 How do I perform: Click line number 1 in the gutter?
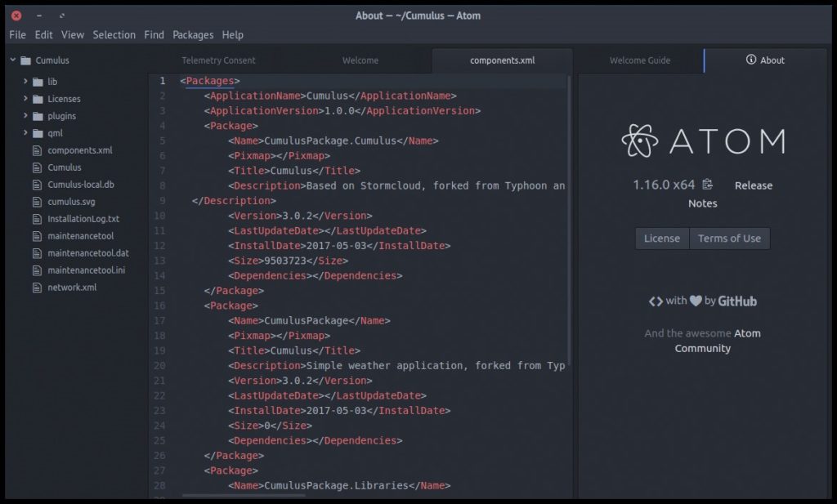(163, 81)
